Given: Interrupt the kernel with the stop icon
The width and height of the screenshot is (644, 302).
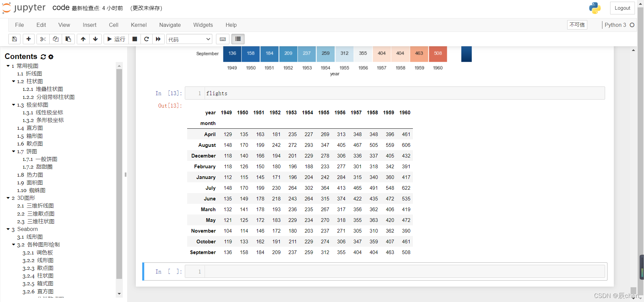Looking at the screenshot, I should (135, 39).
